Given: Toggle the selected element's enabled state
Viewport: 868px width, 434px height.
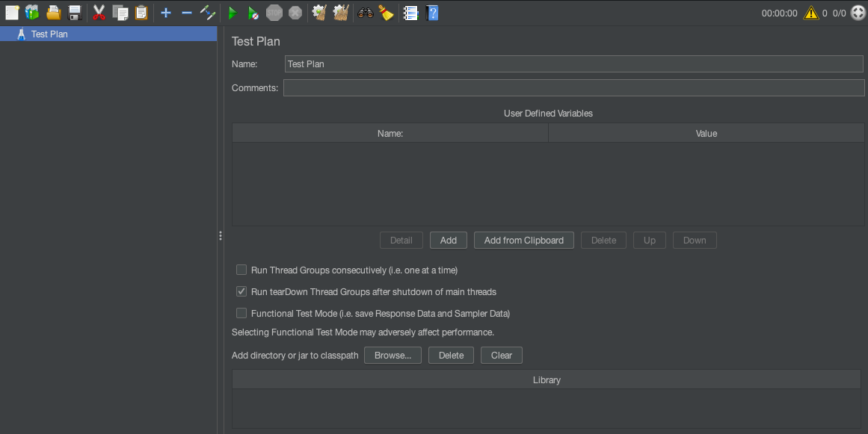Looking at the screenshot, I should (207, 13).
